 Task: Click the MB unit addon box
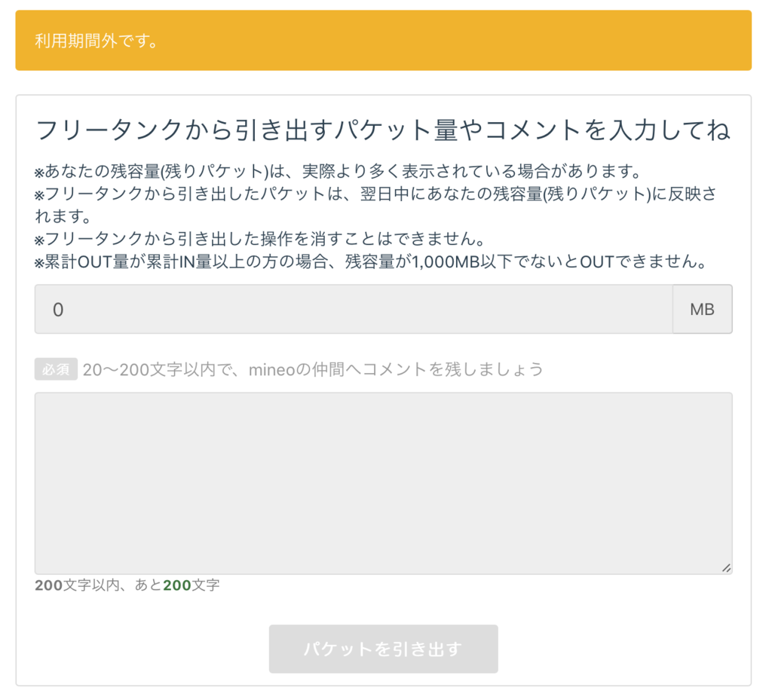(702, 309)
